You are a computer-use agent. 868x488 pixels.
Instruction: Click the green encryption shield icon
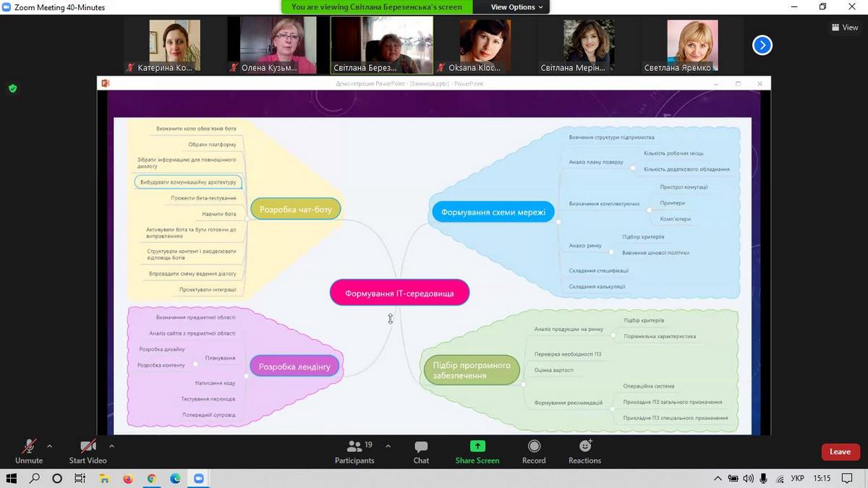12,88
